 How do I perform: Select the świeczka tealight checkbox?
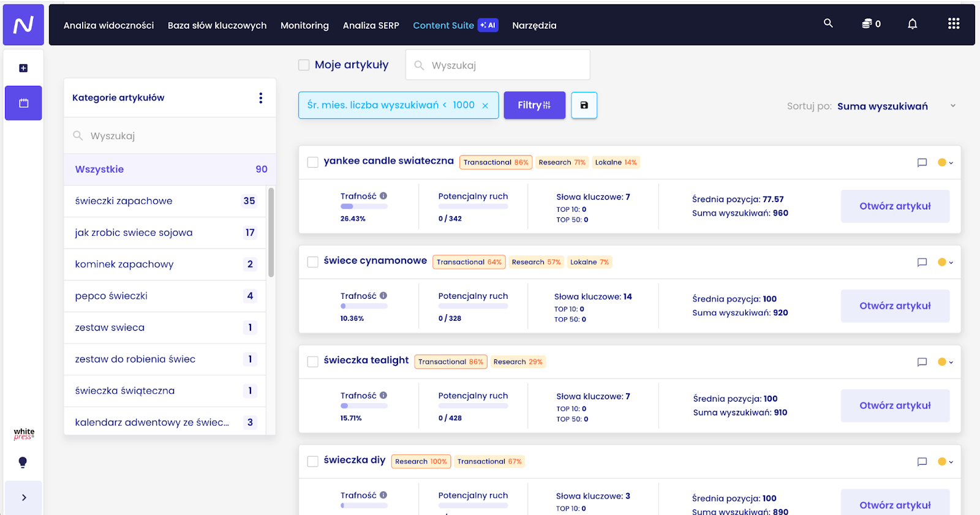coord(312,362)
